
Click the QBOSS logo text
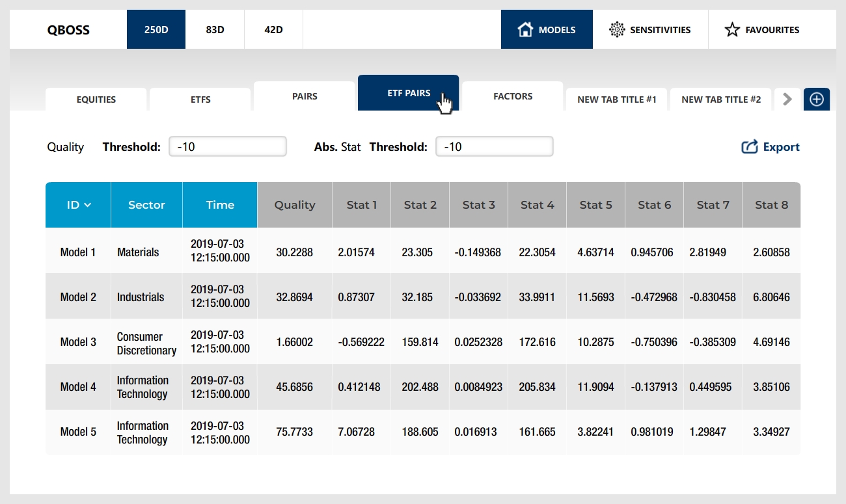pyautogui.click(x=68, y=29)
